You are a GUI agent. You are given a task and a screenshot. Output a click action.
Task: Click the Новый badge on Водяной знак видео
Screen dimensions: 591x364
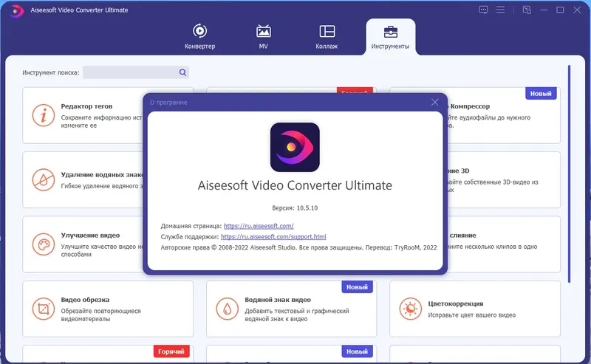[x=357, y=287]
